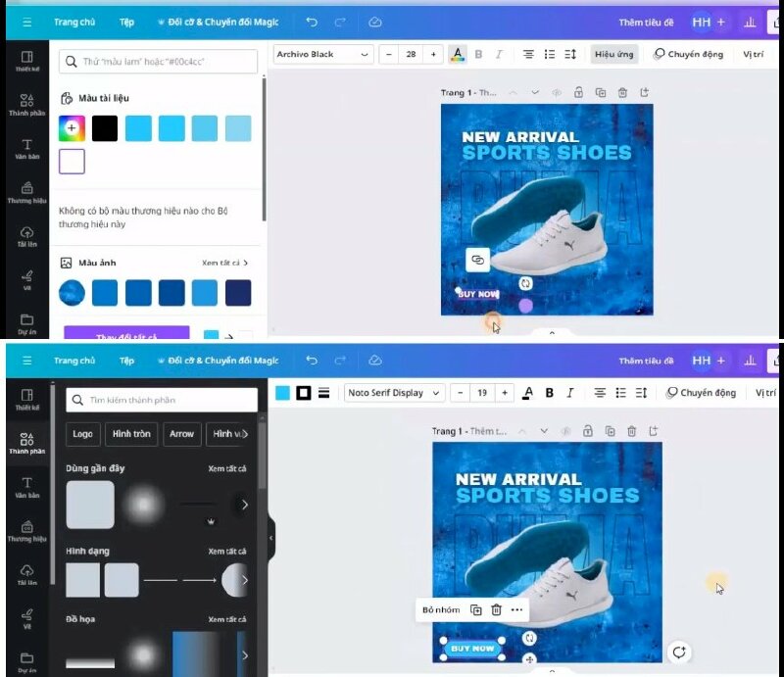Select the Logo category chip
The height and width of the screenshot is (677, 784).
coord(82,434)
